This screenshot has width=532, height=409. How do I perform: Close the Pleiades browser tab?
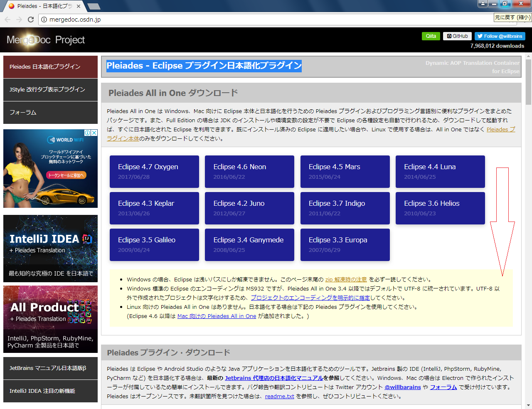79,6
